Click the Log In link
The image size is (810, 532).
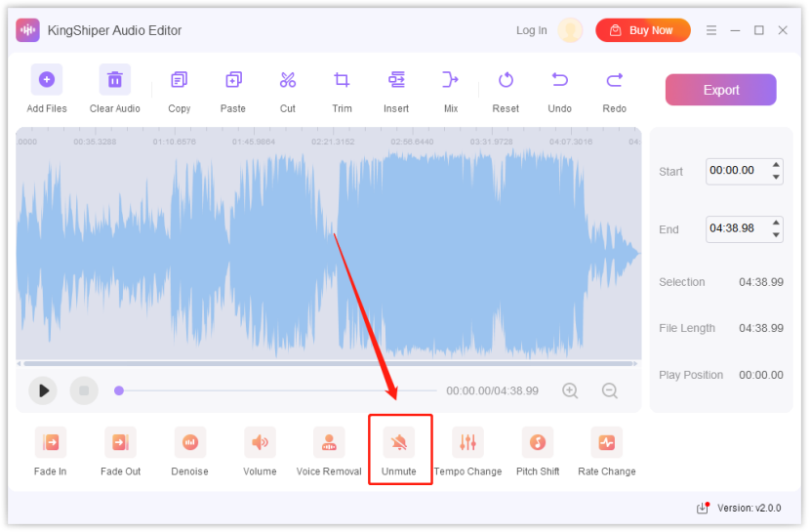pos(532,30)
